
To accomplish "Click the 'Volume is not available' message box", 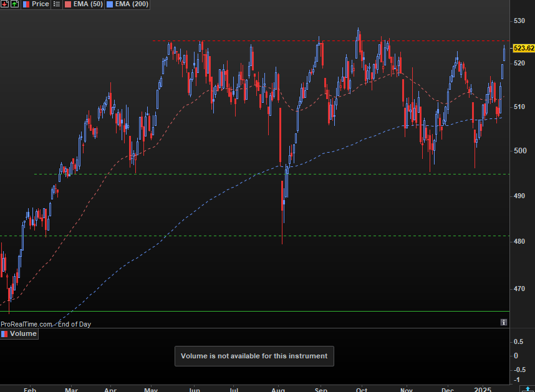I will (x=254, y=356).
